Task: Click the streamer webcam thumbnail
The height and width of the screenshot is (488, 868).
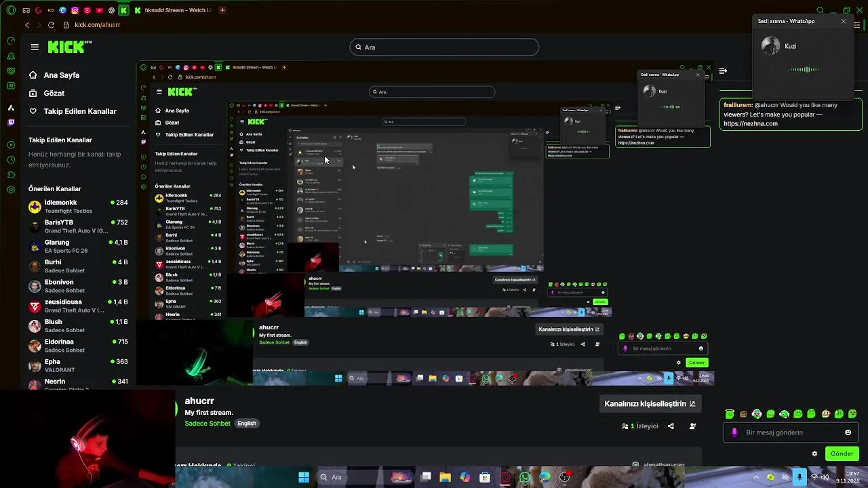Action: 87,438
